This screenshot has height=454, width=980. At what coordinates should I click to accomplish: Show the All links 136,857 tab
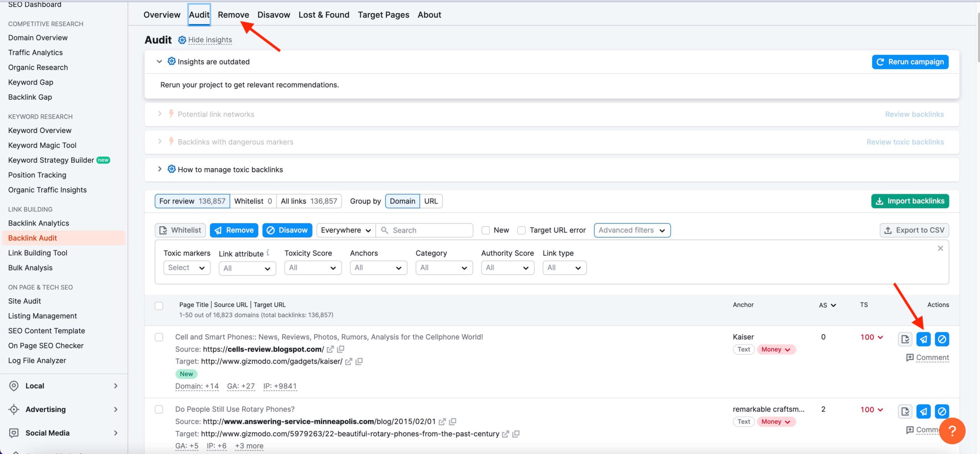309,201
